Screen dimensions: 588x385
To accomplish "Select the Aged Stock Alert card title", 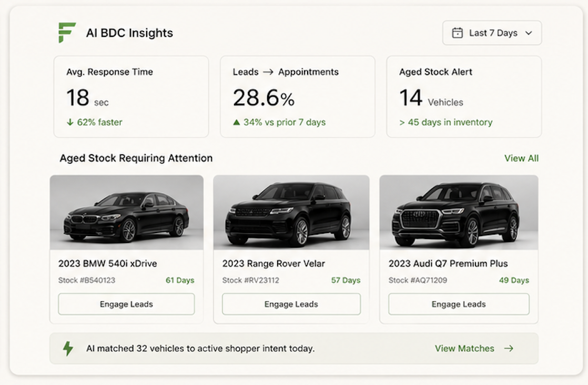I will pyautogui.click(x=436, y=72).
